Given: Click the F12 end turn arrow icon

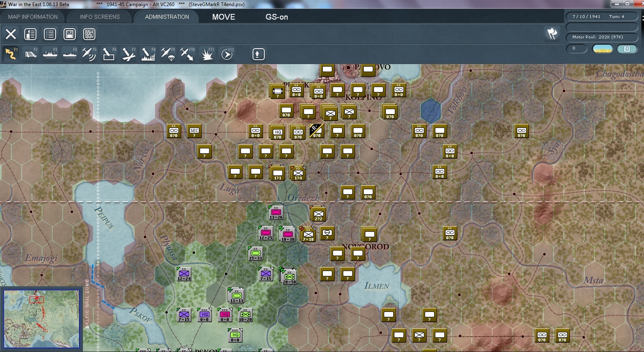Looking at the screenshot, I should tap(227, 54).
